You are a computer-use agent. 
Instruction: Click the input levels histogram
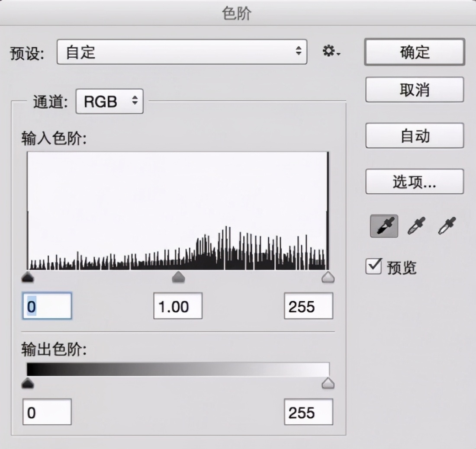(178, 211)
